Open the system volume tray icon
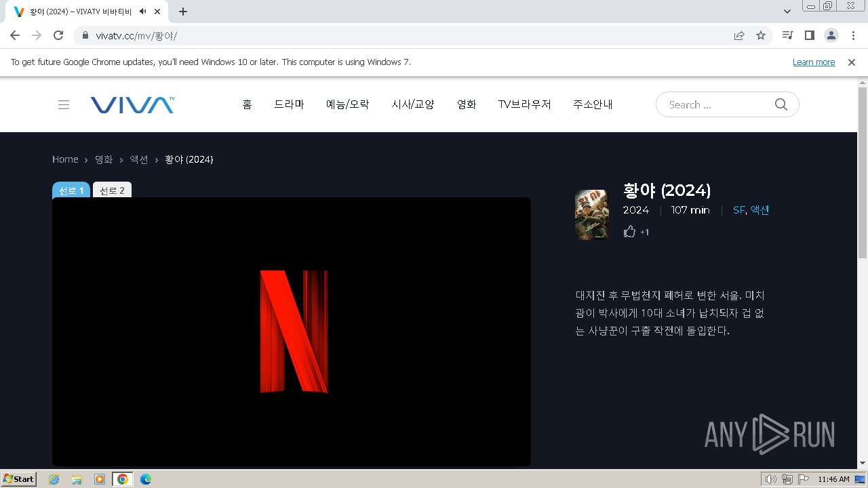 coord(770,479)
